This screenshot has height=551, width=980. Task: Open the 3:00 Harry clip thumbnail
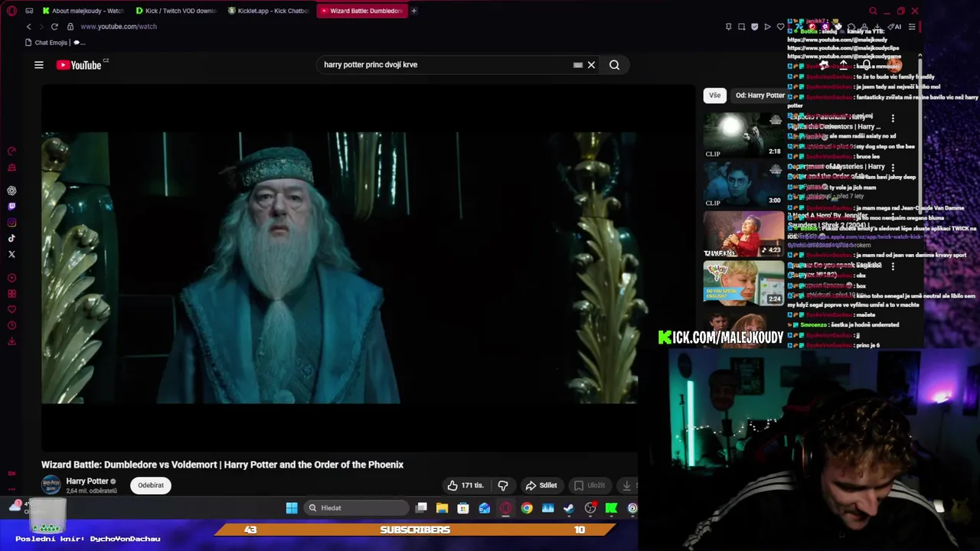(743, 184)
